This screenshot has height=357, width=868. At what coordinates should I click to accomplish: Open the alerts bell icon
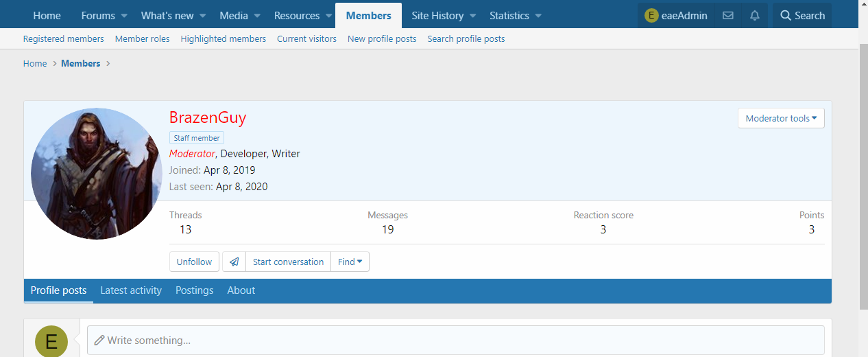[754, 15]
